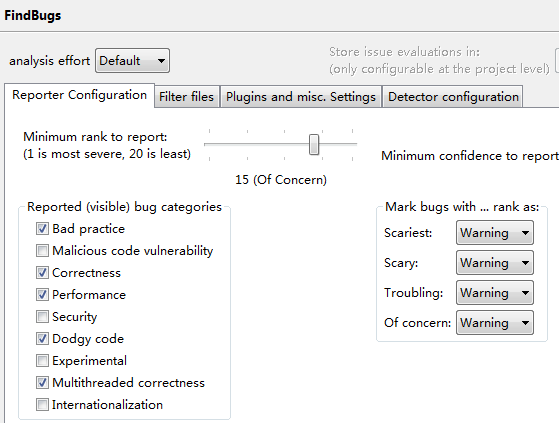
Task: Click 'Mark bugs with ... rank as:' label
Action: point(462,207)
